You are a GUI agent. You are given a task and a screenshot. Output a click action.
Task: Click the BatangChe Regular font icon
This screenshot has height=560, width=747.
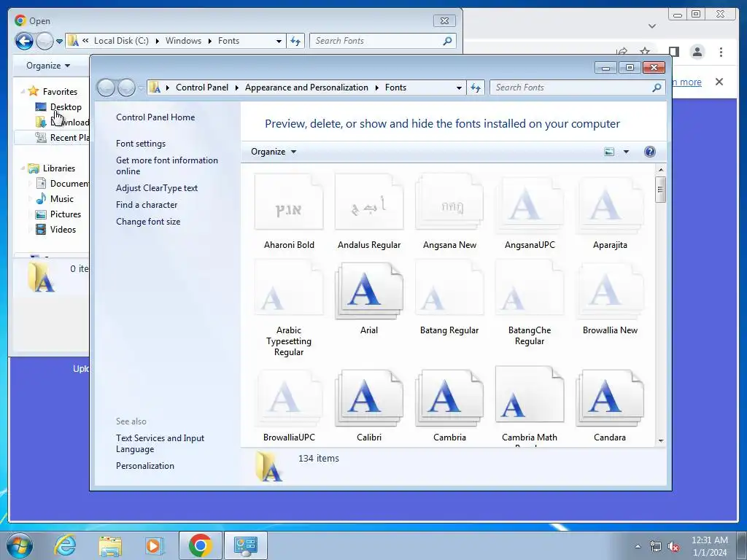tap(530, 287)
